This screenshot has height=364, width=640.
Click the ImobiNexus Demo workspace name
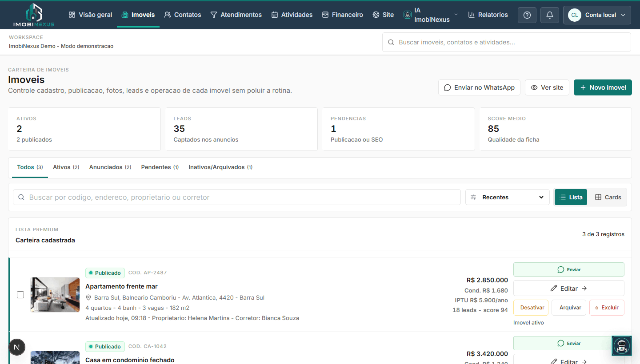click(61, 46)
